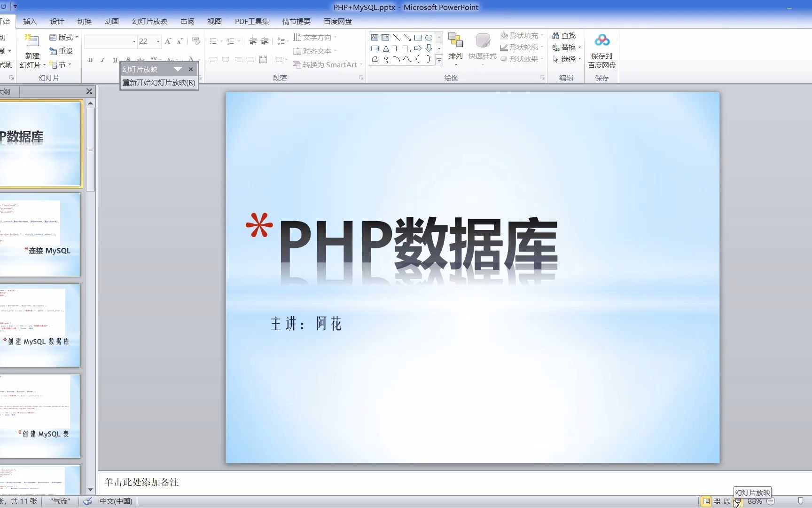The image size is (812, 508).
Task: Select the left brace shape
Action: [418, 59]
